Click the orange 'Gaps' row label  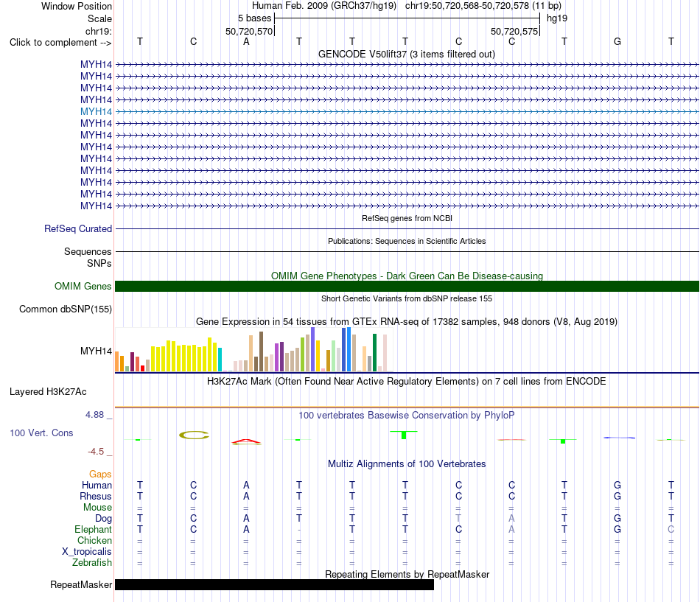(x=100, y=474)
